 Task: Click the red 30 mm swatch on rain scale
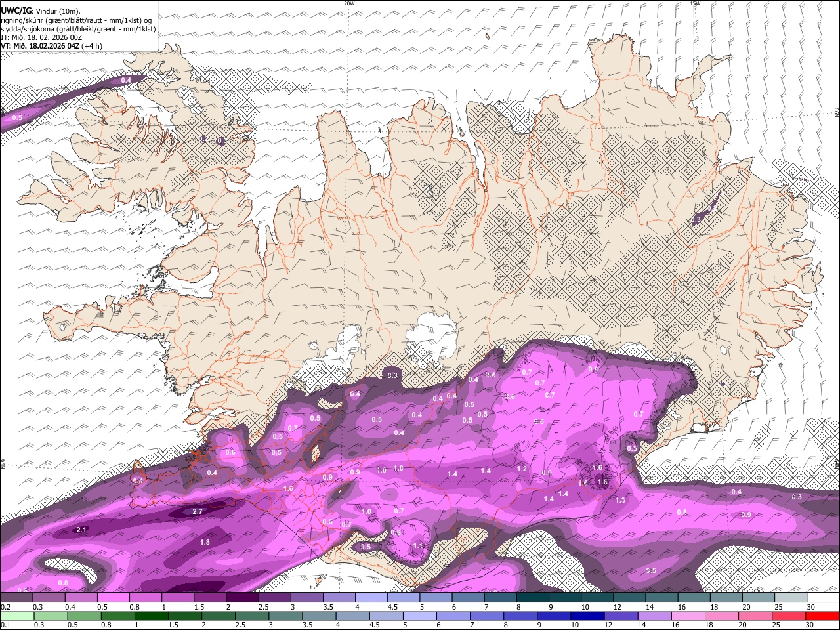click(x=823, y=616)
